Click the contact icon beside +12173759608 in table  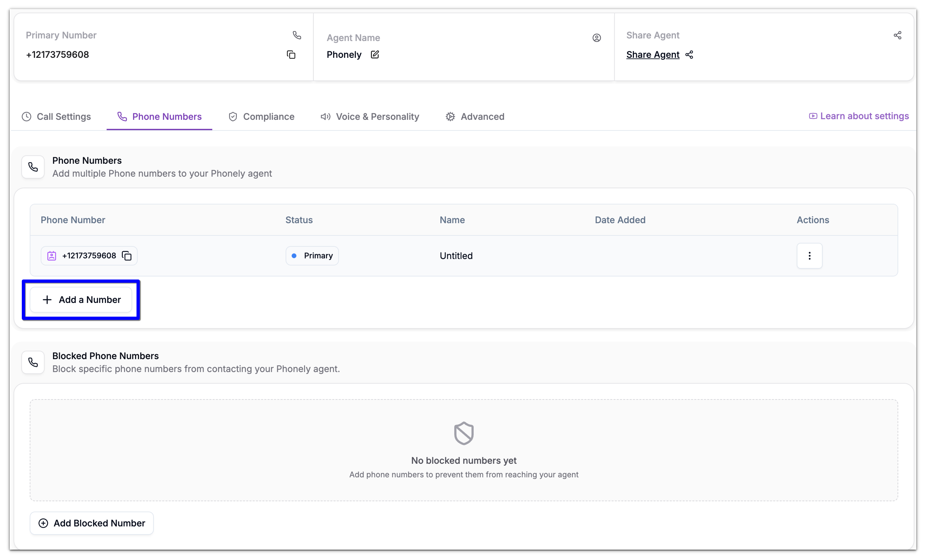52,256
